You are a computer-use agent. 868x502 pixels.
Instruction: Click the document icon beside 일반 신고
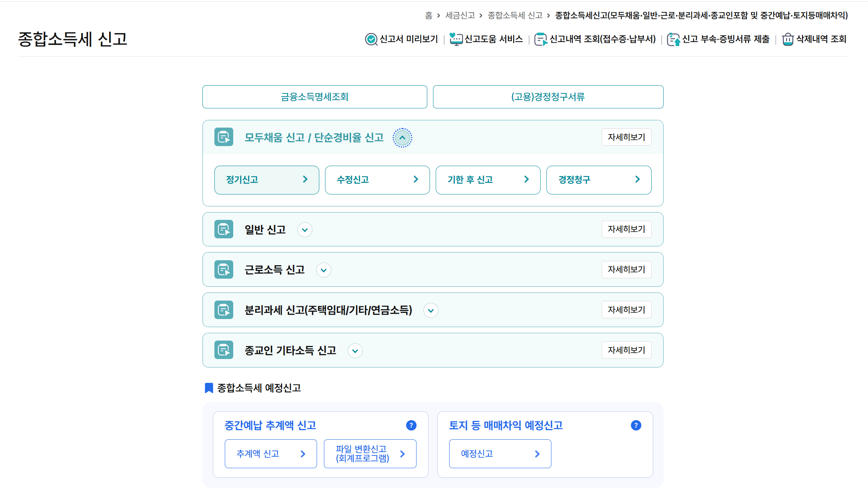tap(224, 229)
